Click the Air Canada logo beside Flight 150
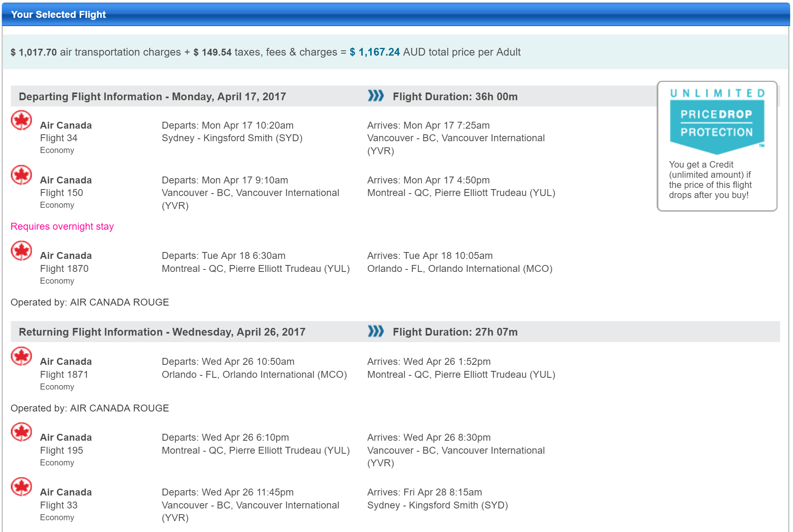The width and height of the screenshot is (793, 532). click(x=21, y=175)
